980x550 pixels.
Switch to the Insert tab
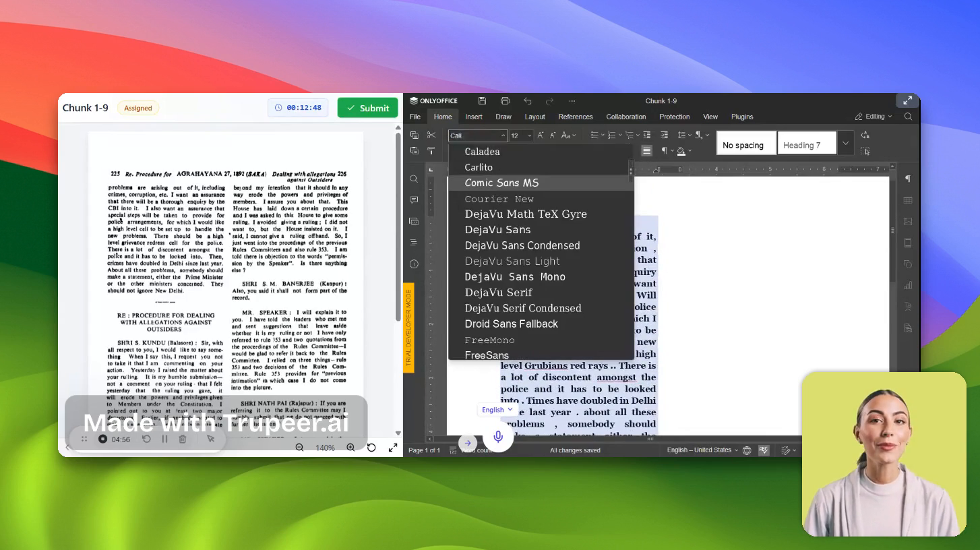point(474,117)
